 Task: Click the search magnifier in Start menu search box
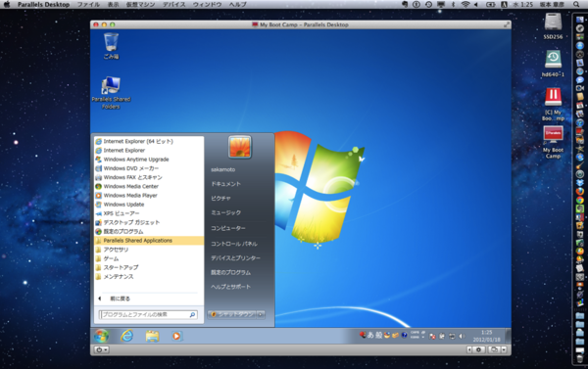tap(192, 315)
